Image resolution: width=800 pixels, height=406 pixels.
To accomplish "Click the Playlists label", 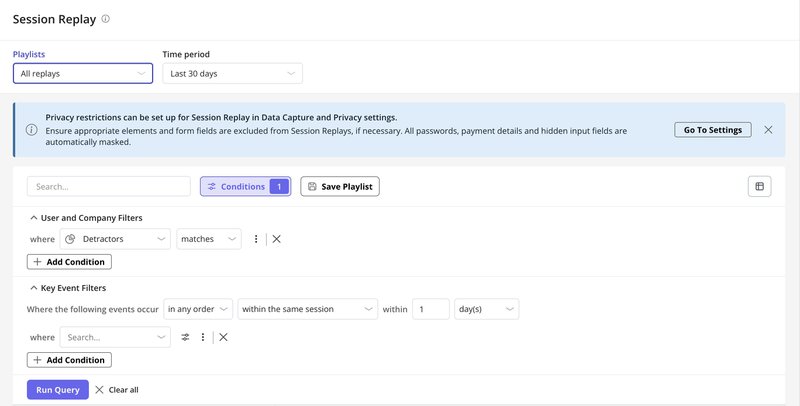I will point(29,54).
